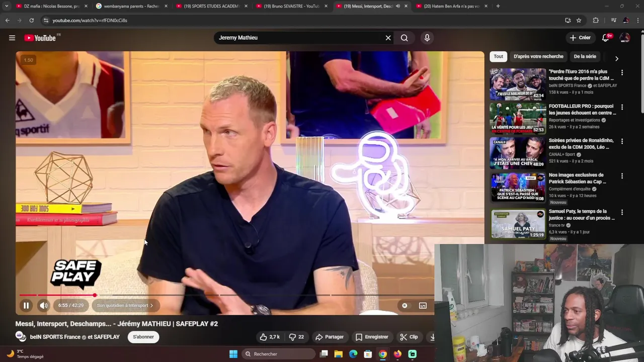
Task: Close the 'wembanyama parents' tab
Action: point(166,6)
